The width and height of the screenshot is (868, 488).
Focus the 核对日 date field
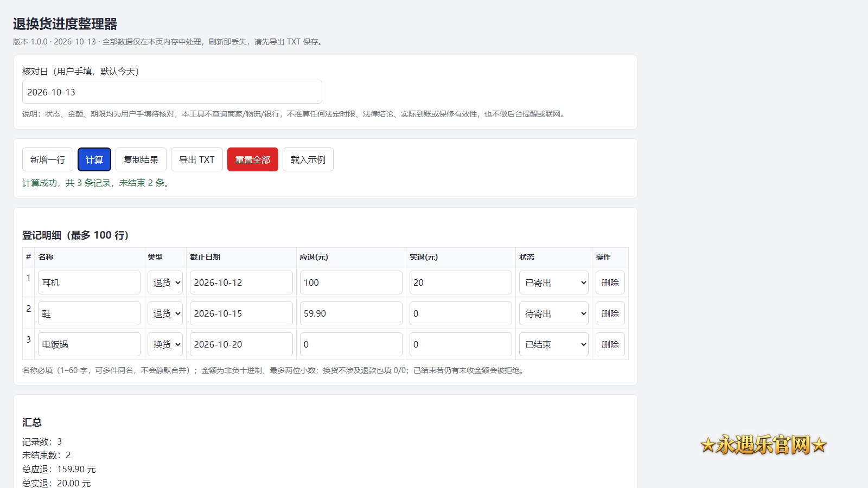click(x=172, y=92)
